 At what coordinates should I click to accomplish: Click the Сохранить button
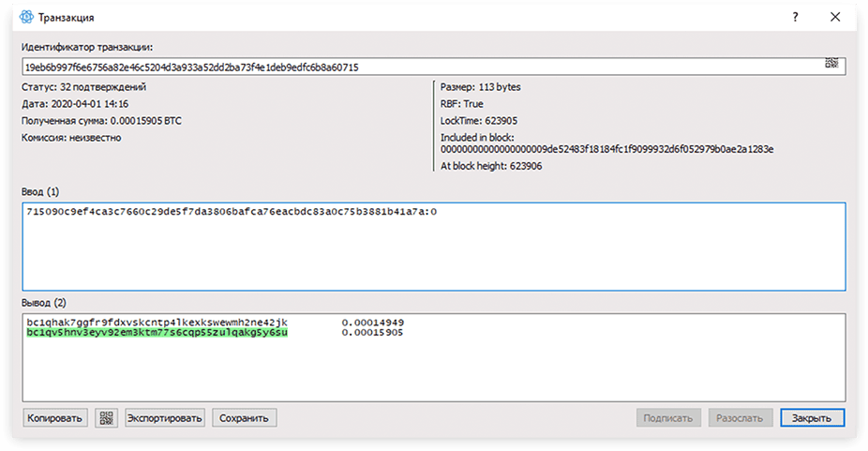(244, 418)
